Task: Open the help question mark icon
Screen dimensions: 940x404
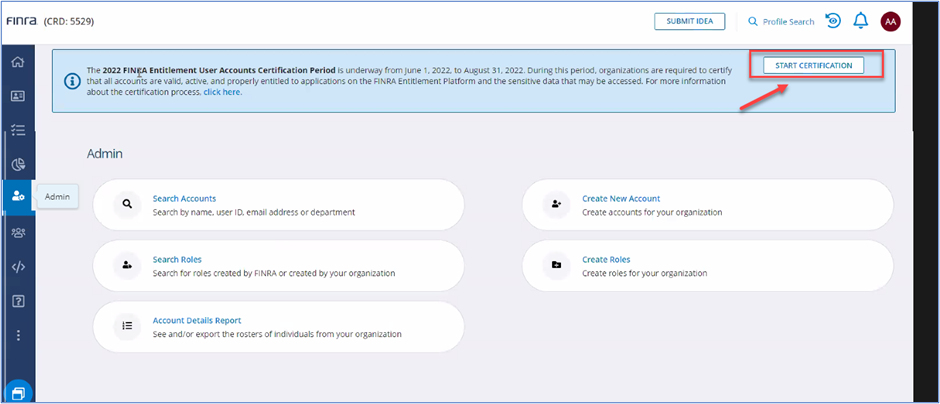Action: coord(18,300)
